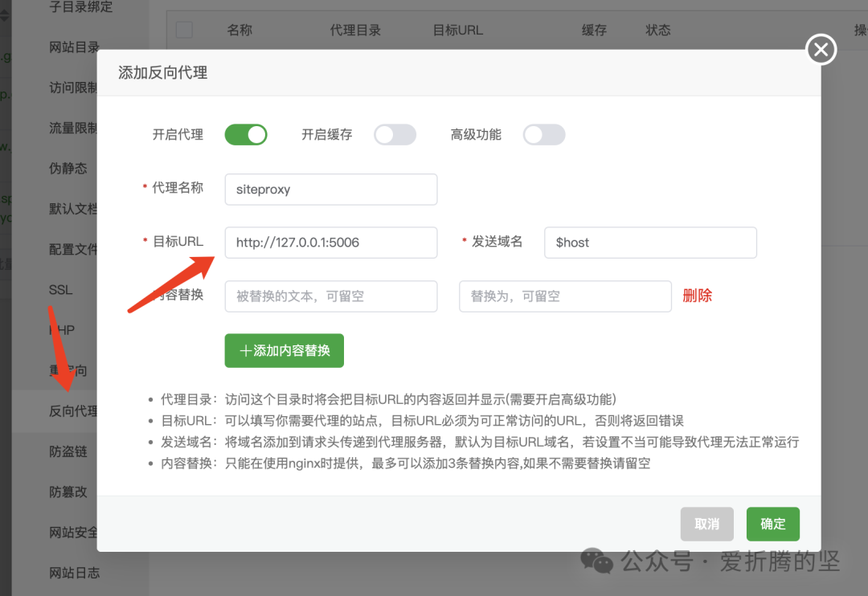Click the 代理名称 input showing siteproxy

click(x=330, y=189)
